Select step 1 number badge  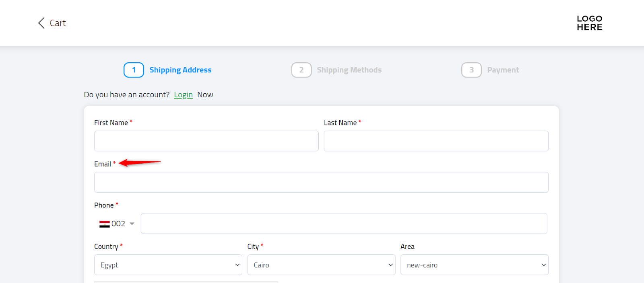pos(134,70)
